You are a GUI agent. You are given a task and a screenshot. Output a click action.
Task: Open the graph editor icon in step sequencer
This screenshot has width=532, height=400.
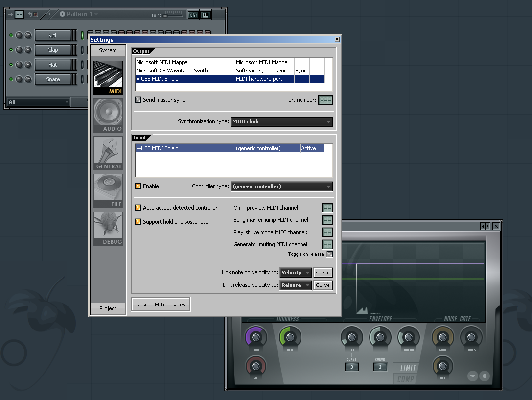(x=193, y=15)
